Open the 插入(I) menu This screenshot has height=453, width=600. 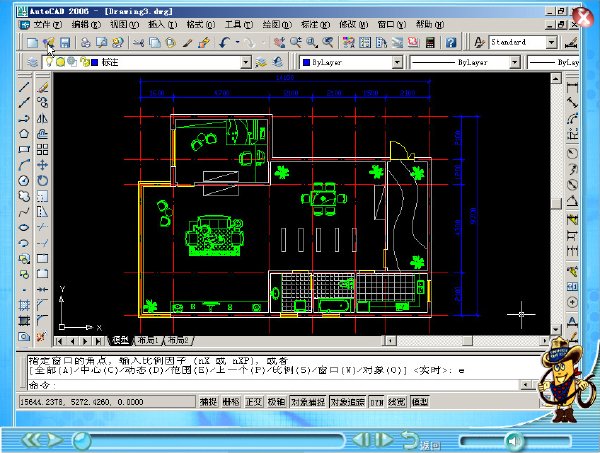[163, 25]
